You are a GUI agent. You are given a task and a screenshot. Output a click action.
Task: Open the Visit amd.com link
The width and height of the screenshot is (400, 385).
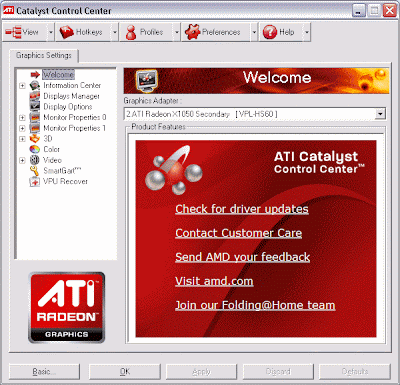click(x=214, y=281)
